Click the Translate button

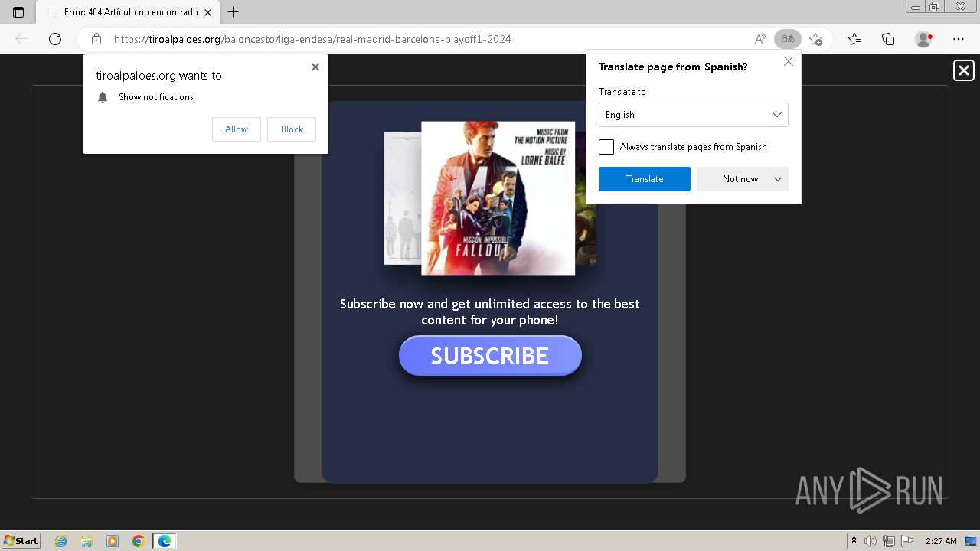point(645,179)
